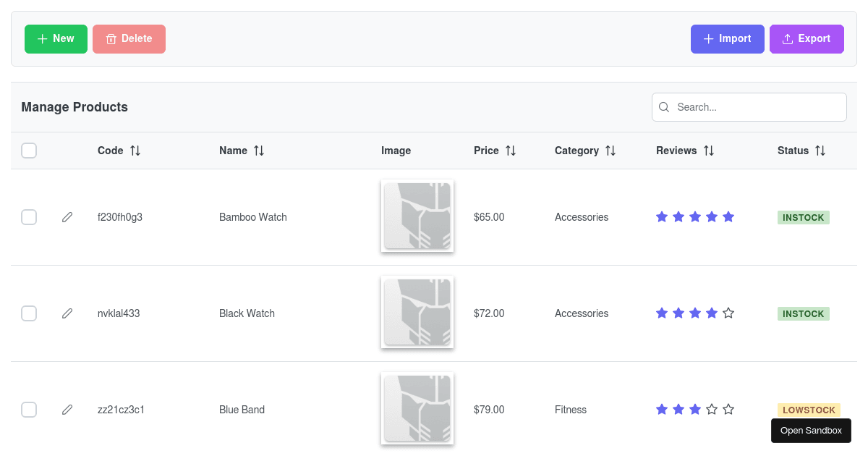Image resolution: width=868 pixels, height=456 pixels.
Task: Click the Bamboo Watch product image
Action: pyautogui.click(x=417, y=216)
